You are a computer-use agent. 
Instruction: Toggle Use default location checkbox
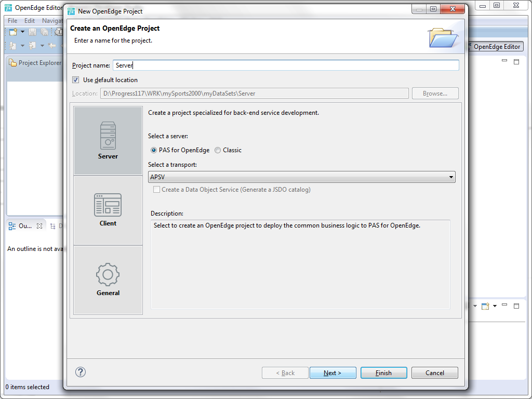[76, 80]
